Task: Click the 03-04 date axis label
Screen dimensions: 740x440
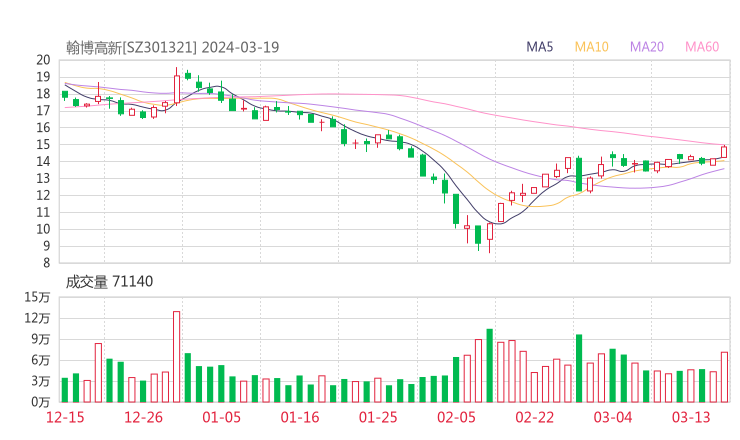Action: (613, 417)
